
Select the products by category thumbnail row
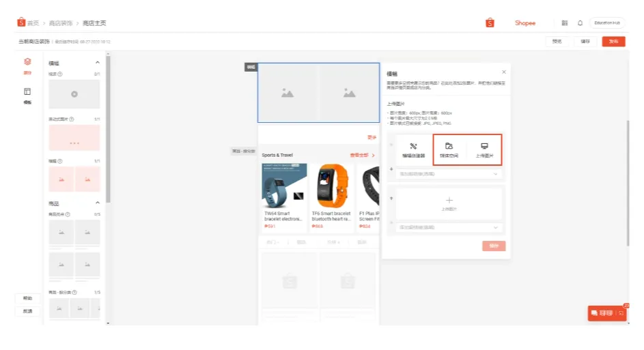pos(74,308)
